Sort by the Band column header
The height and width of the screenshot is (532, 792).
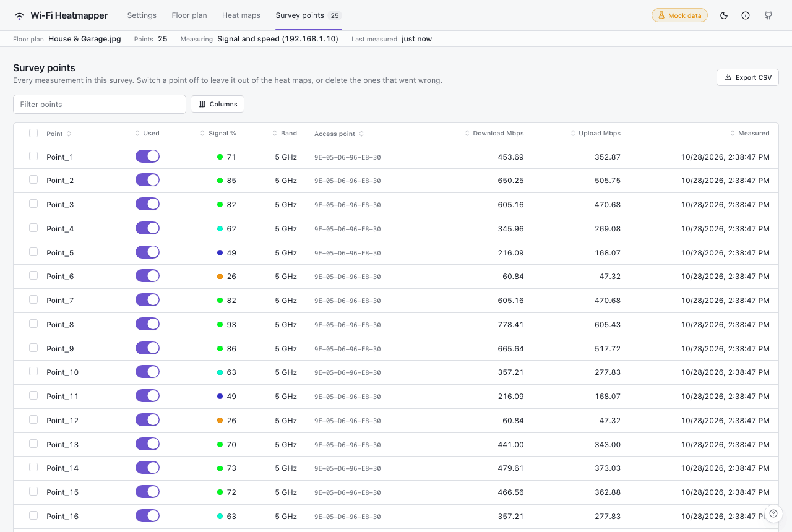click(x=285, y=133)
